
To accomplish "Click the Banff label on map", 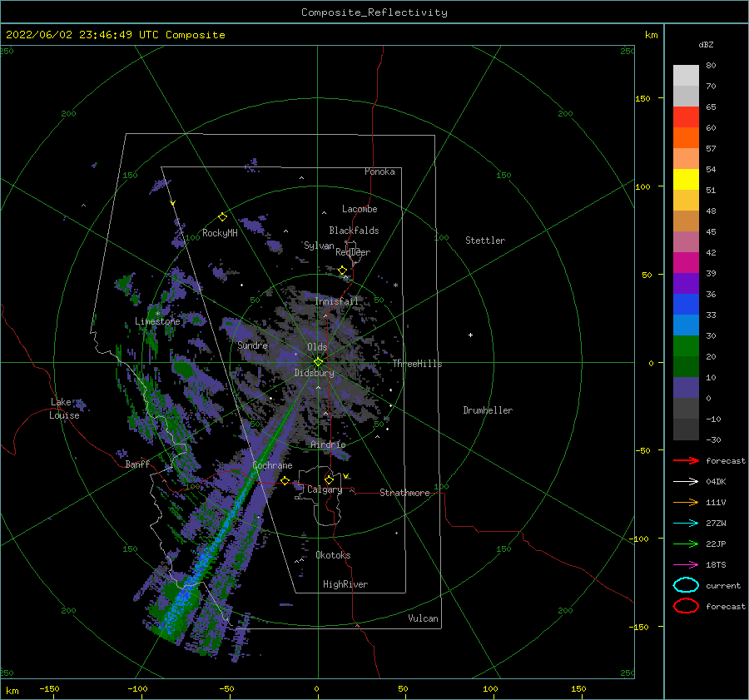I will (x=137, y=464).
